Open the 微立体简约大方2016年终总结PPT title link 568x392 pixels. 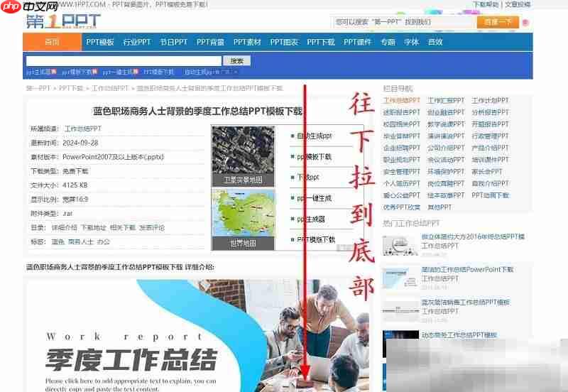(473, 236)
